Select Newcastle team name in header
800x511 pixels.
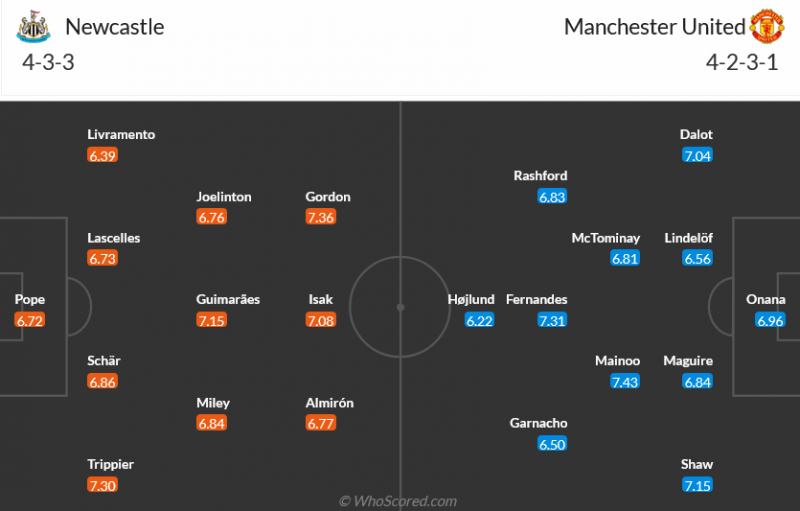(x=114, y=27)
